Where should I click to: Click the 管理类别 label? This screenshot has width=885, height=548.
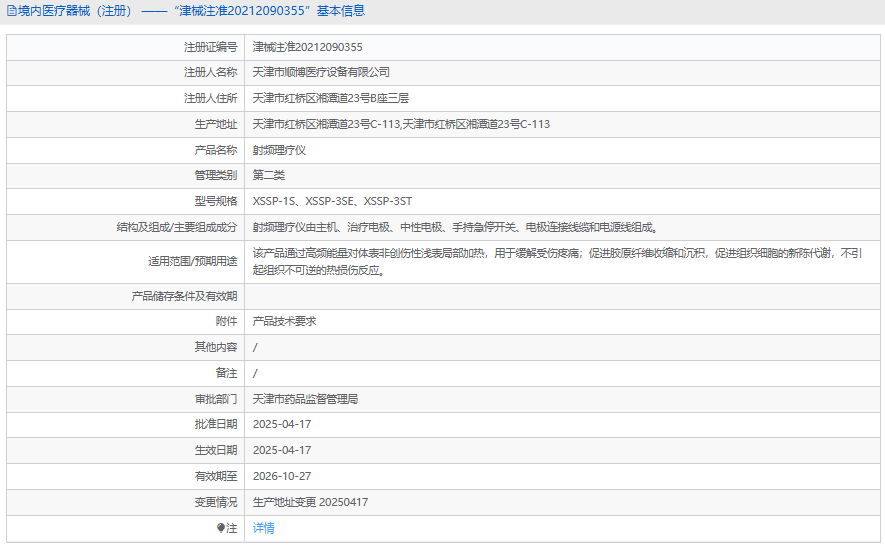(x=216, y=176)
